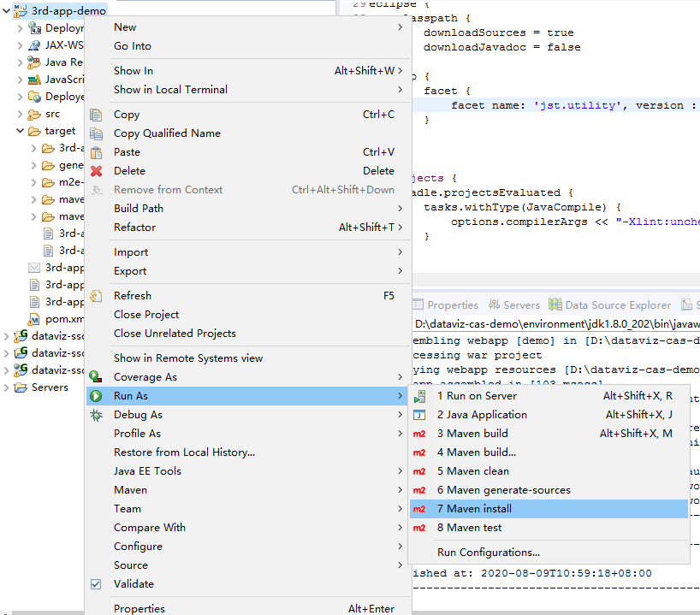Image resolution: width=700 pixels, height=615 pixels.
Task: Click the Data Source Explorer tab icon
Action: pos(555,305)
